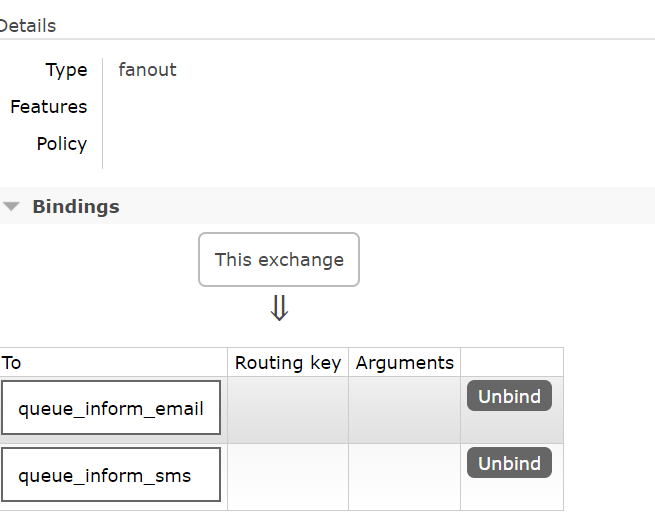Click the Bindings section heading text

[x=76, y=207]
